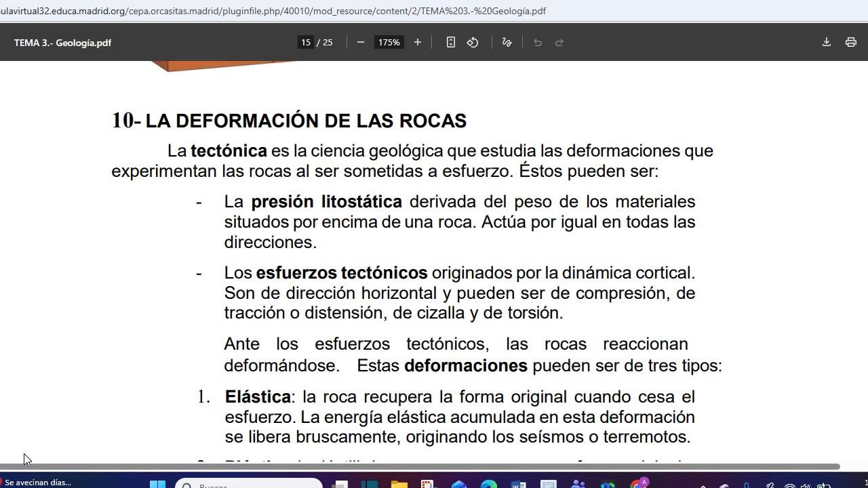Open File Explorer from the taskbar

coord(399,484)
